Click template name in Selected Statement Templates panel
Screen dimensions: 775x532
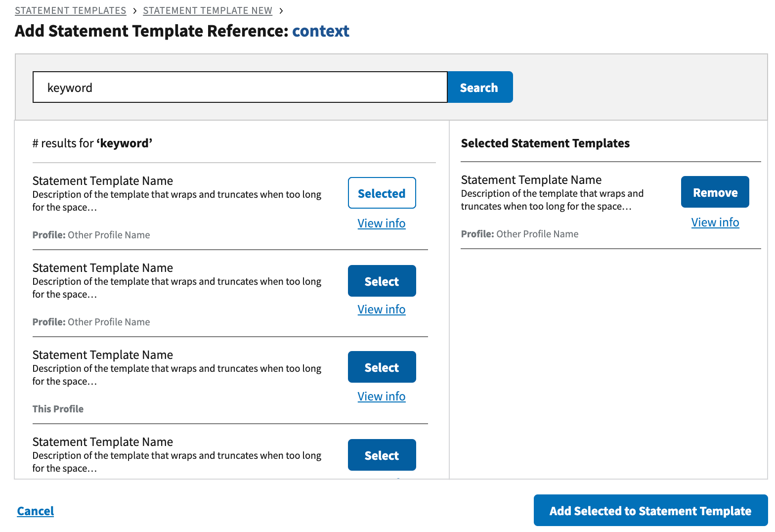click(531, 180)
